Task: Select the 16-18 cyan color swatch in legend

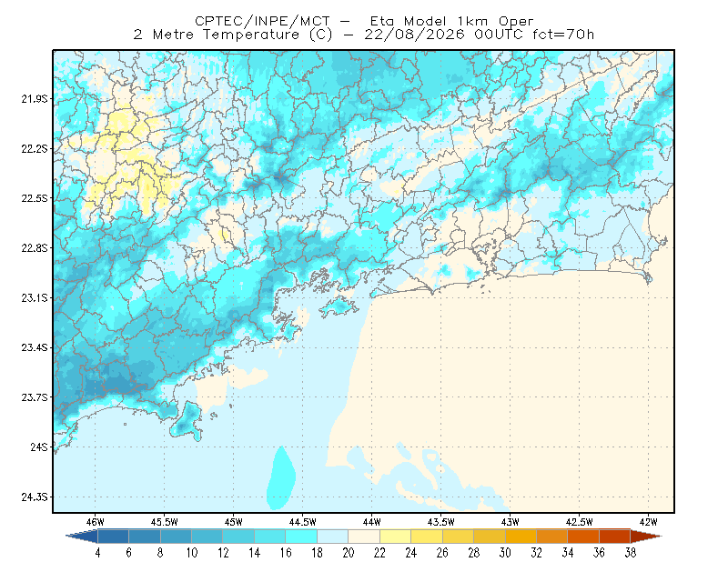Action: pyautogui.click(x=301, y=536)
